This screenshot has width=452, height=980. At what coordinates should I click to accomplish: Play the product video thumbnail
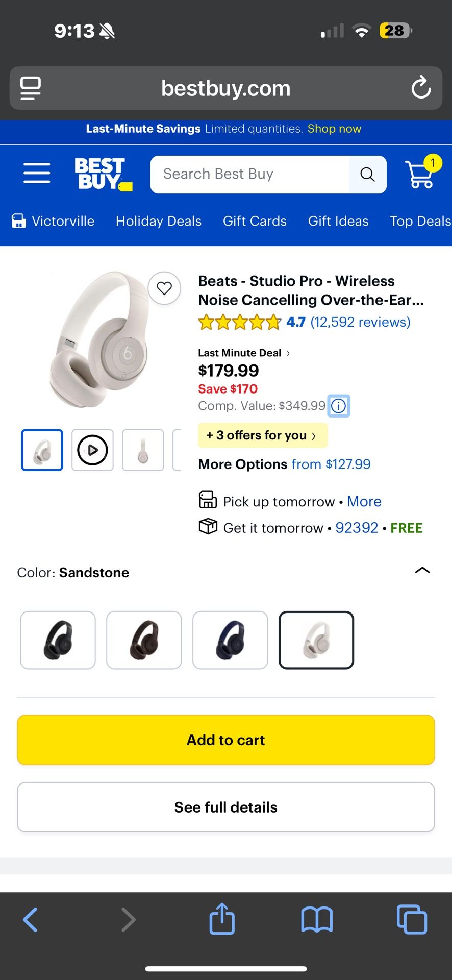tap(92, 450)
